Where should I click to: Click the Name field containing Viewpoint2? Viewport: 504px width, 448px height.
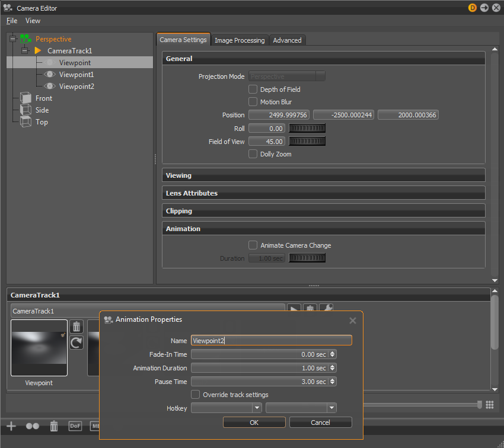pos(271,340)
